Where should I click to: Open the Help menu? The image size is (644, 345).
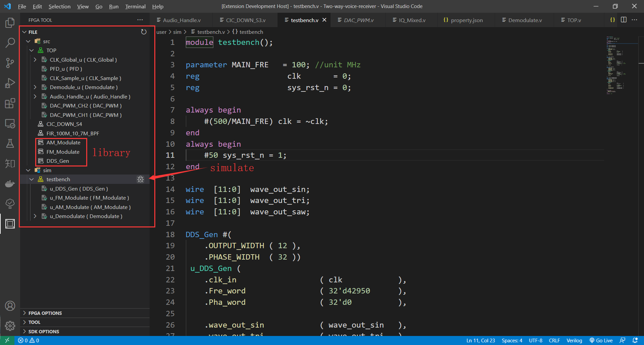point(158,6)
